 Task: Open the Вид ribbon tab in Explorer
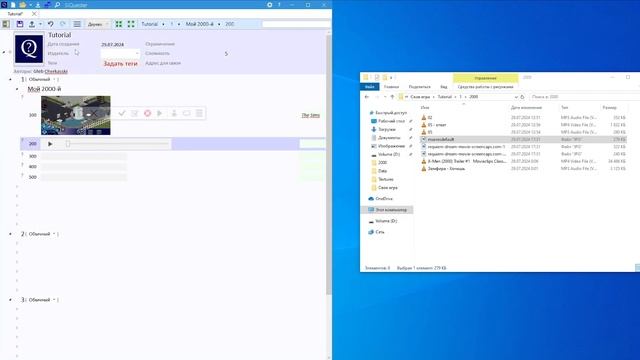tap(444, 87)
